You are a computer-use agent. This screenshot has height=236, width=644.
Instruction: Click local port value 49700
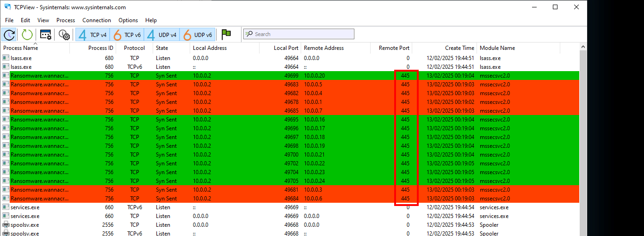click(x=291, y=155)
